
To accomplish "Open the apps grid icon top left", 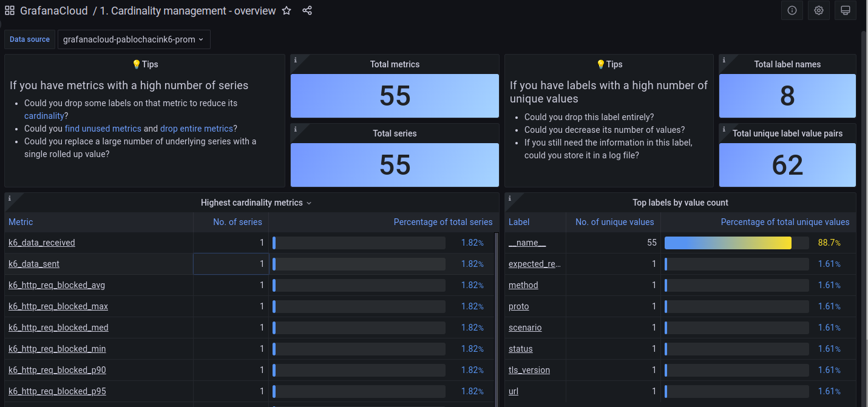I will click(x=9, y=10).
